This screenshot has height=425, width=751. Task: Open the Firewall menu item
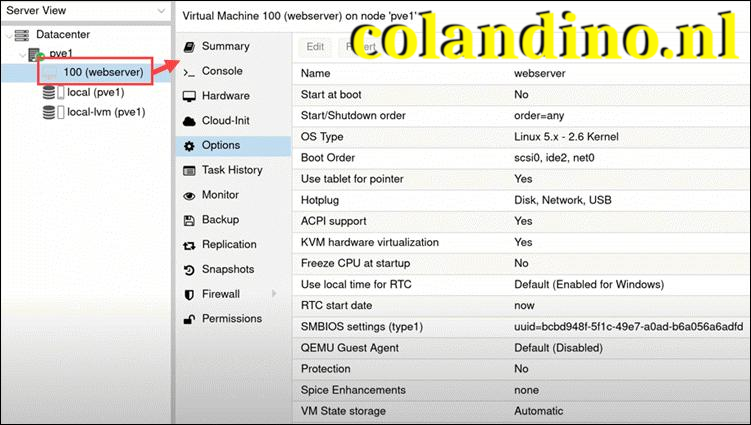[x=233, y=294]
